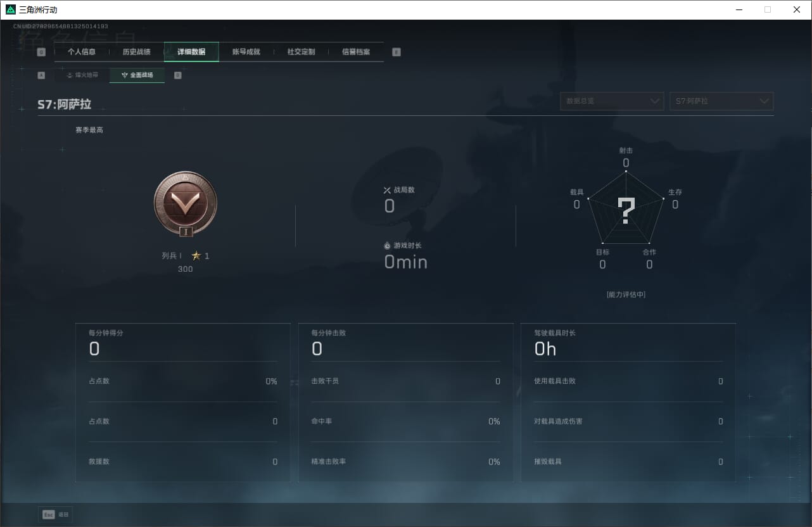
Task: Click the 摧毁载具 row
Action: (629, 462)
